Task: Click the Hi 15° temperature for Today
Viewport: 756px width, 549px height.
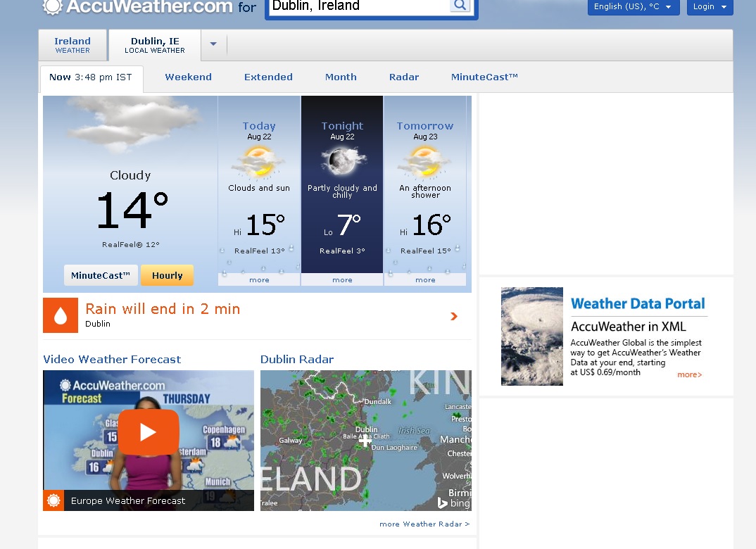Action: click(x=260, y=225)
